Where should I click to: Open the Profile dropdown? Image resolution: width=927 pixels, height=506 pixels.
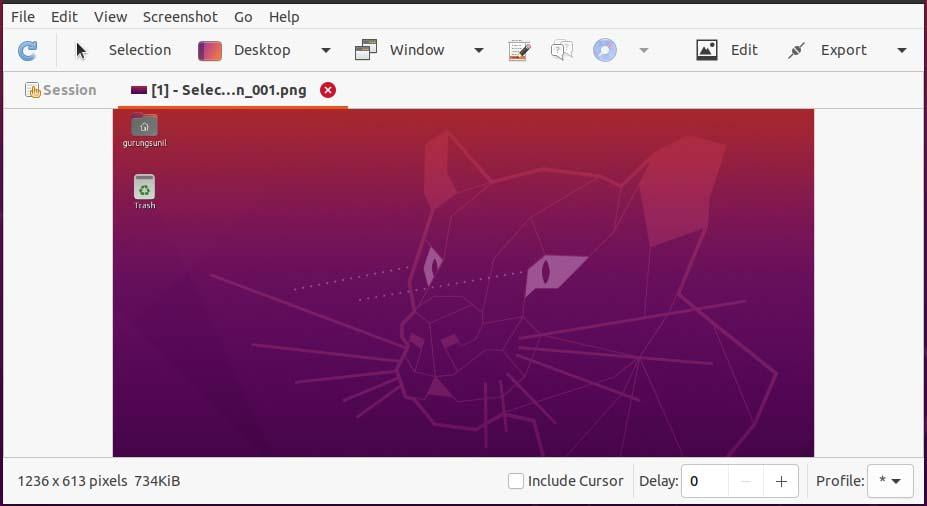tap(890, 481)
